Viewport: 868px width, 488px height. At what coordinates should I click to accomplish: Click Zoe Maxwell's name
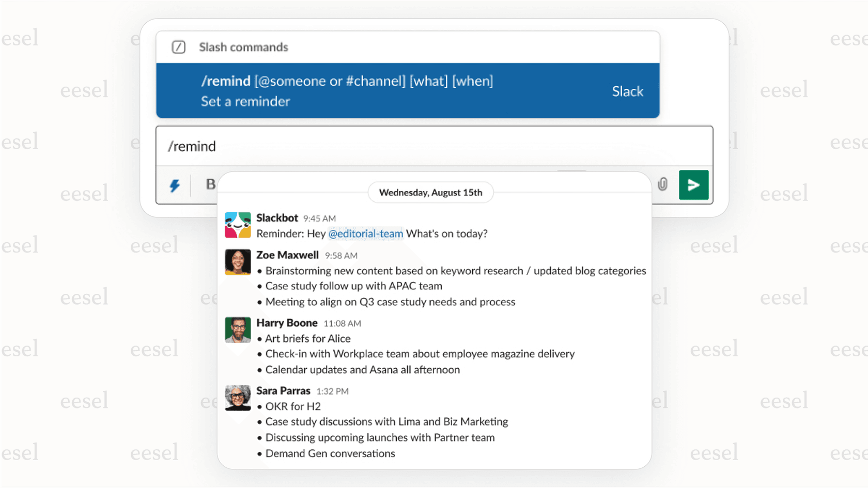[287, 255]
